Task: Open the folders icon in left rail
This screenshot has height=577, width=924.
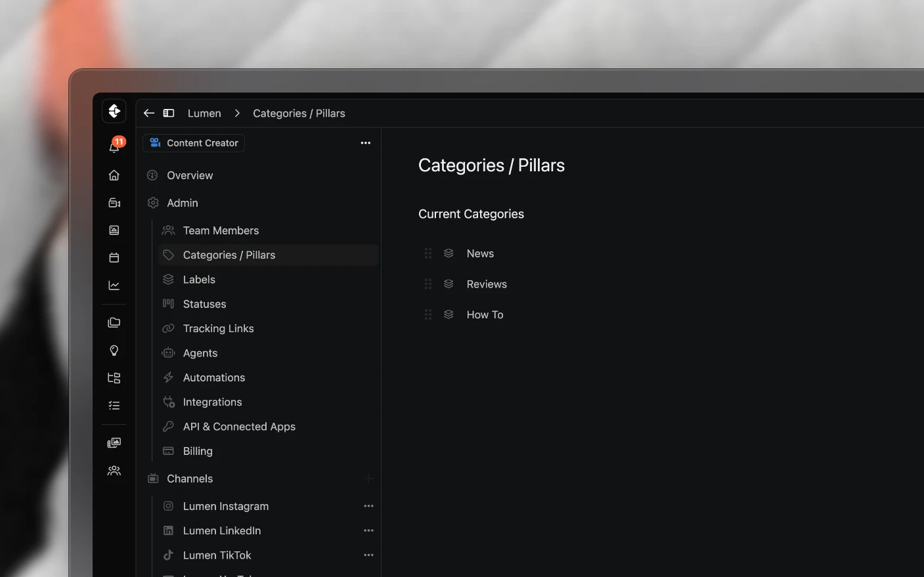Action: click(114, 323)
